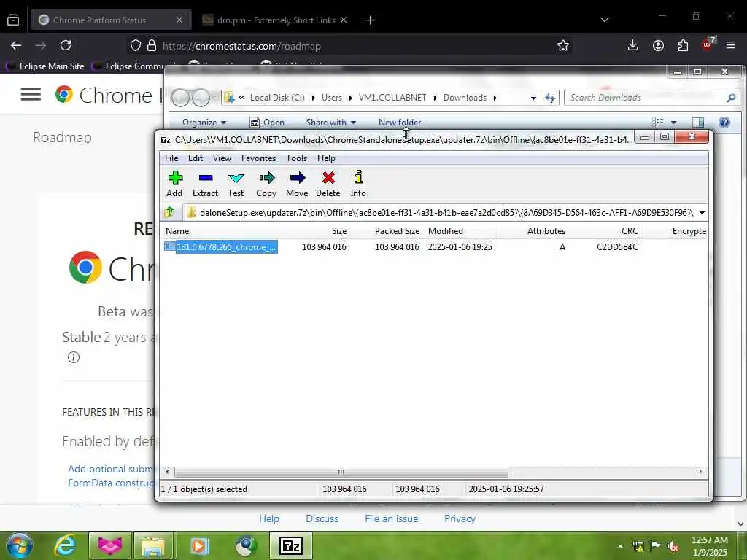The width and height of the screenshot is (747, 560).
Task: Click the Explorer refresh address button
Action: [x=550, y=98]
